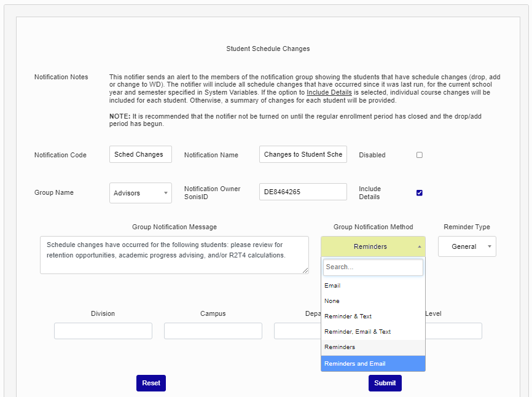Enable the Disabled checkbox
Screen dimensions: 532x397
(420, 155)
